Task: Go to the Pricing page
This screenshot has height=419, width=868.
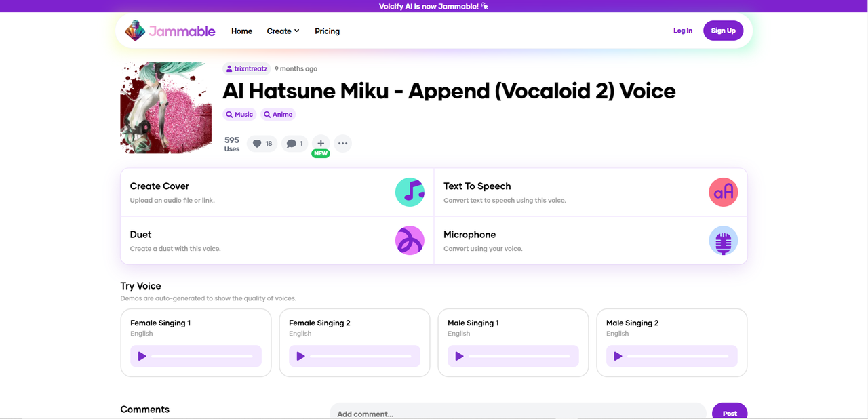Action: 327,31
